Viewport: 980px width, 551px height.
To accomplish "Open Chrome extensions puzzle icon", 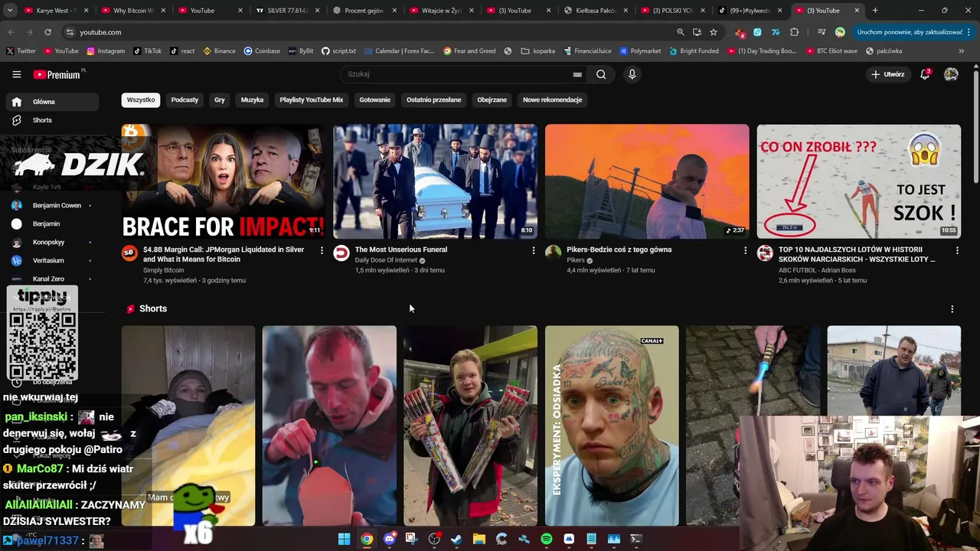I will coord(794,32).
